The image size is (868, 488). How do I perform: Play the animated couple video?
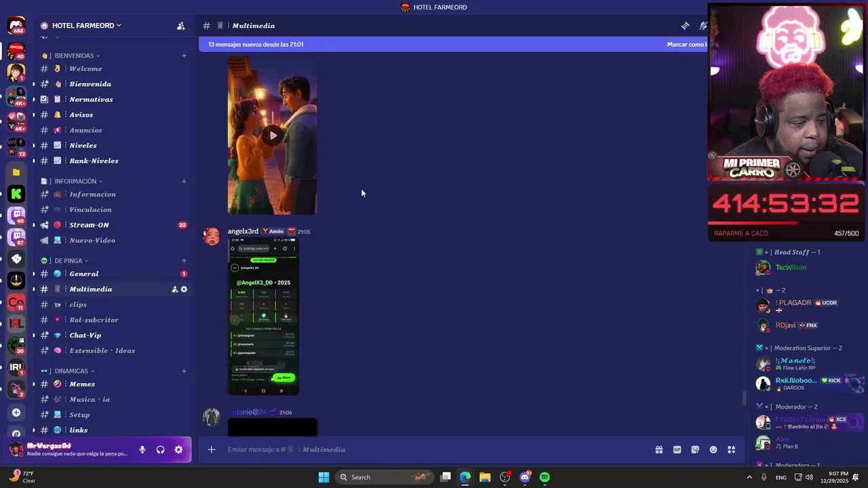coord(272,135)
